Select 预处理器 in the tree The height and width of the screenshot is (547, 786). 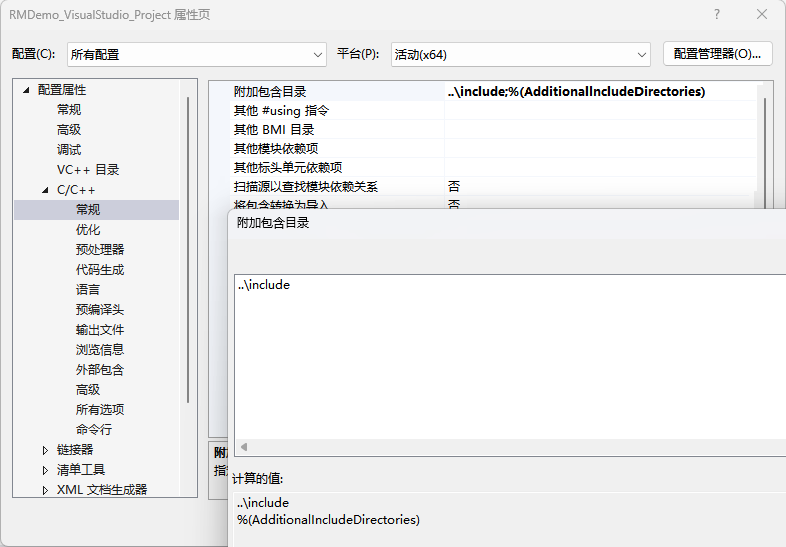coord(100,250)
